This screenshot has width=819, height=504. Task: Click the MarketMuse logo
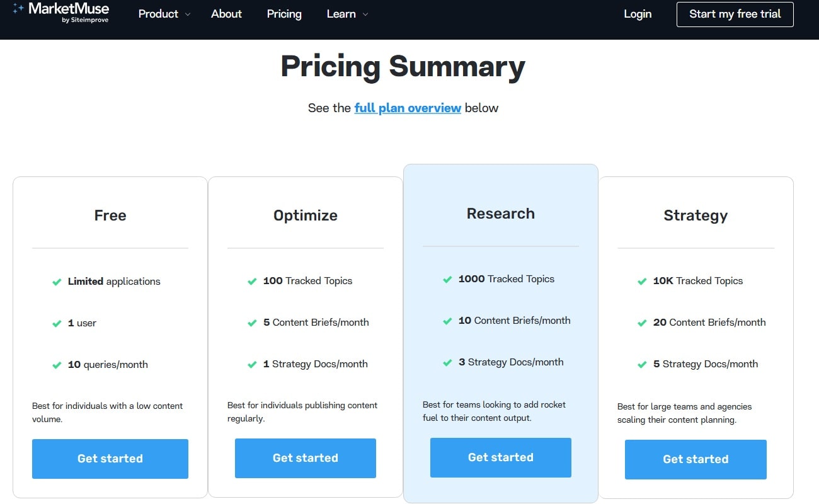(x=60, y=13)
